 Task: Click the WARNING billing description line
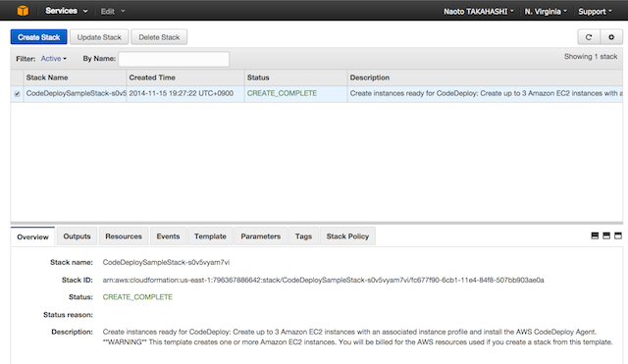click(357, 342)
